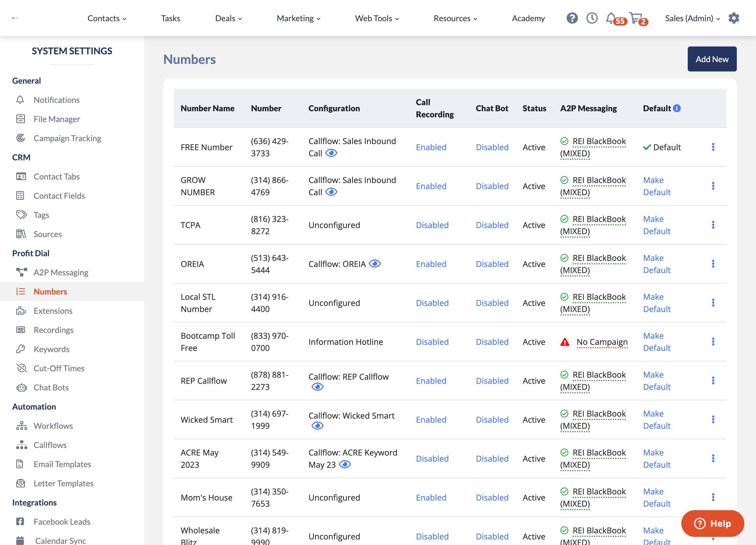
Task: Go to the Tasks menu item
Action: (170, 18)
